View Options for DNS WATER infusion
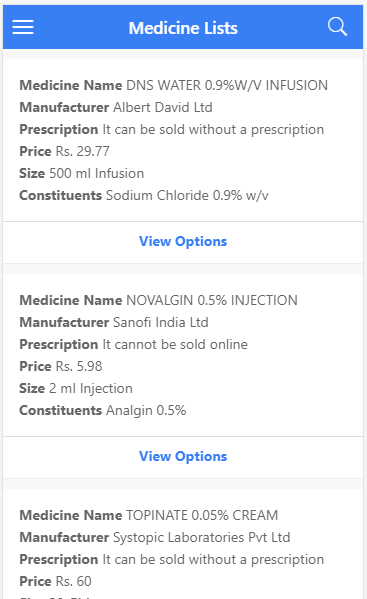The height and width of the screenshot is (599, 367). (x=183, y=241)
